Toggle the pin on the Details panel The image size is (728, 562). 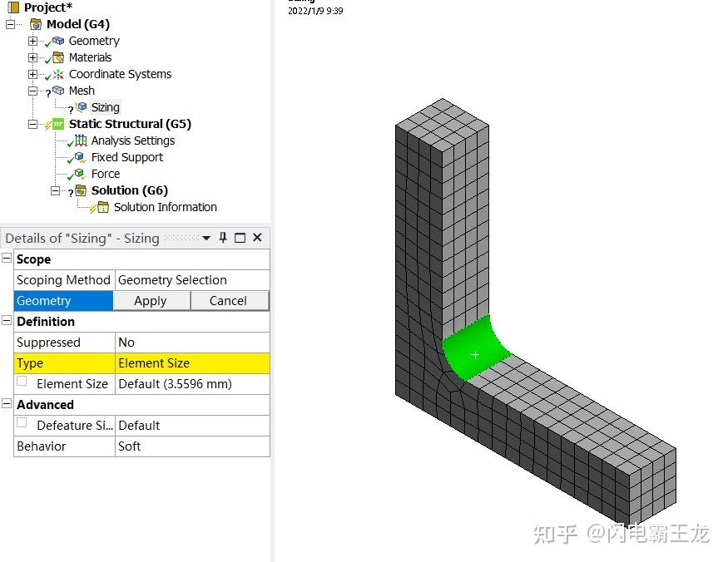point(223,237)
